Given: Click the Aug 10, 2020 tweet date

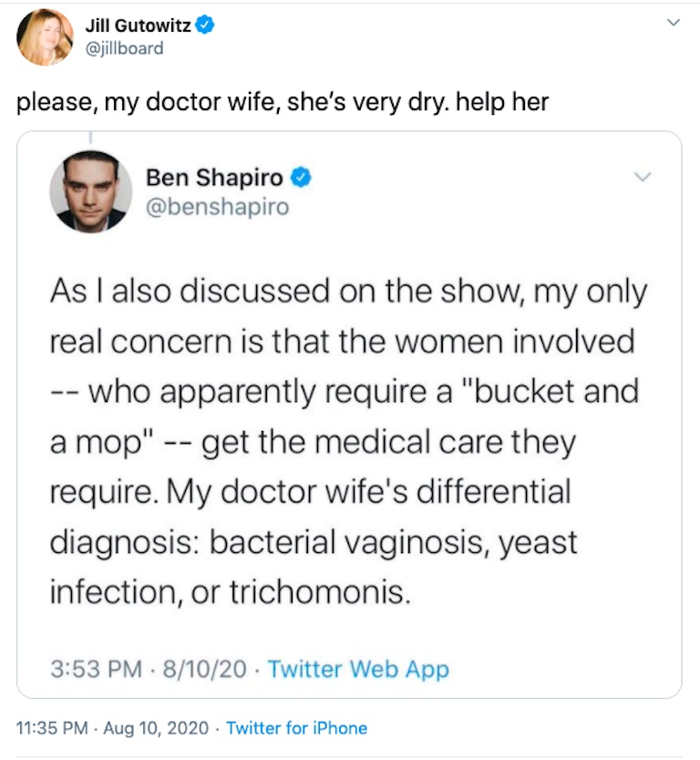Looking at the screenshot, I should tap(155, 728).
